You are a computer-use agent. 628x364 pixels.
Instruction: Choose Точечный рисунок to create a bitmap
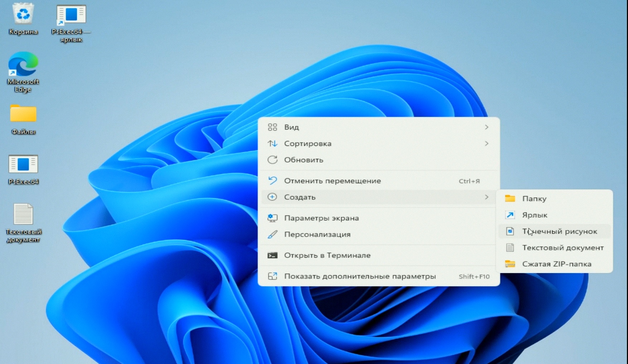pos(560,231)
